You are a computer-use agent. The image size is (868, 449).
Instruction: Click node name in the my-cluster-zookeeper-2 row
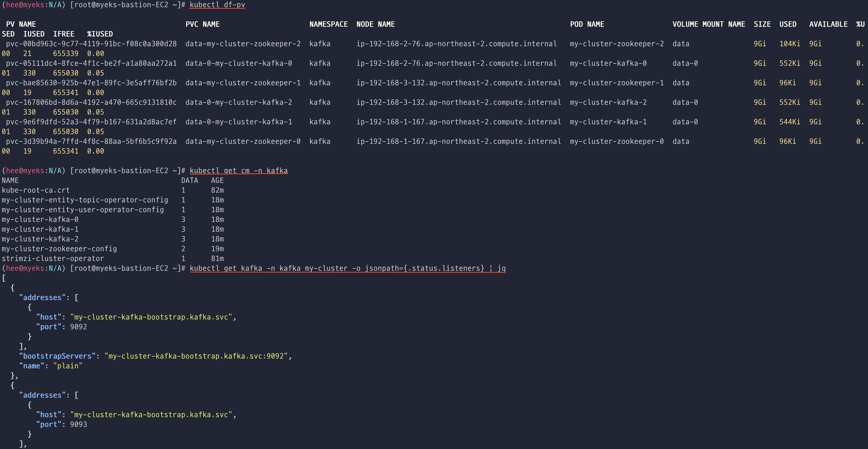point(457,44)
